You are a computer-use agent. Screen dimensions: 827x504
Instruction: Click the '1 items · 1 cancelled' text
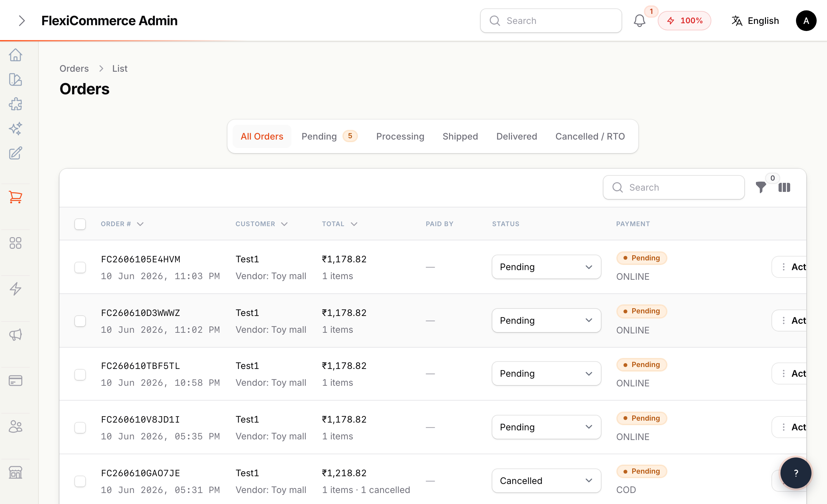(x=366, y=490)
